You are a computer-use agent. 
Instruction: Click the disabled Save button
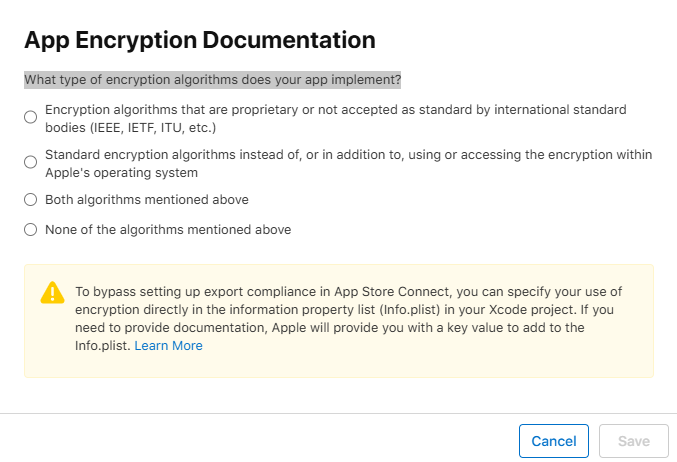pyautogui.click(x=634, y=441)
